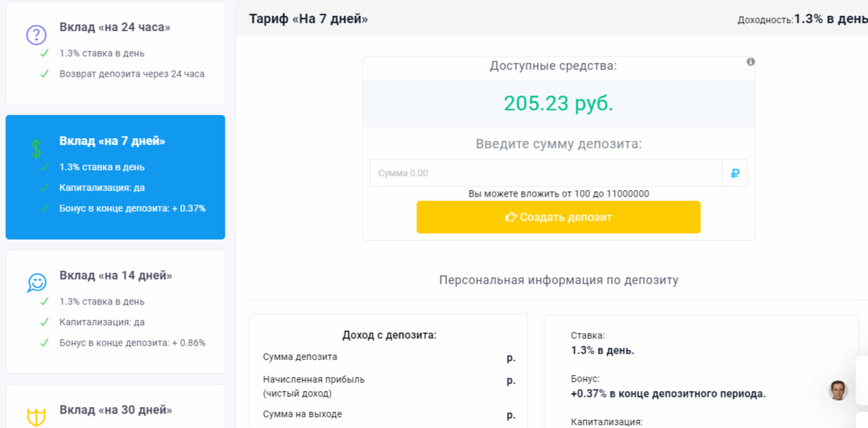Select the «Вклад «на 30 дней»» tariff card
The image size is (868, 428).
coord(116,408)
